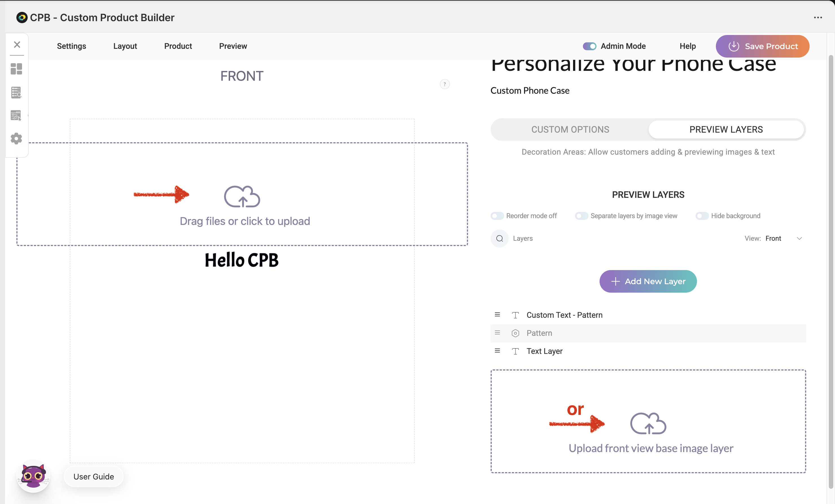Select the Custom Text - Pattern layer
835x504 pixels.
tap(648, 315)
